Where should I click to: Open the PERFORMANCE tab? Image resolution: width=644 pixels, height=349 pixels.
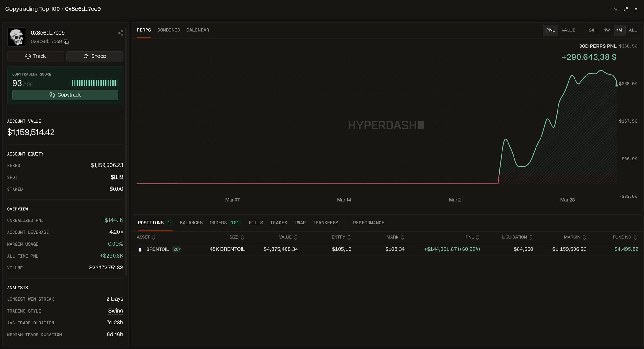pos(369,223)
